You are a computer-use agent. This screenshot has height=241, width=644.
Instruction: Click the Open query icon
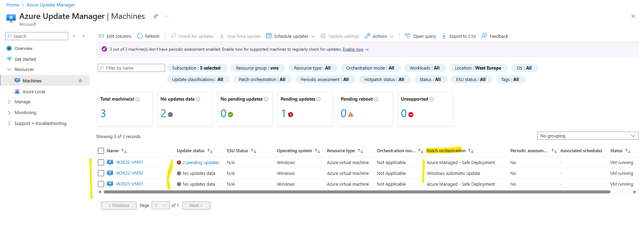tap(408, 36)
